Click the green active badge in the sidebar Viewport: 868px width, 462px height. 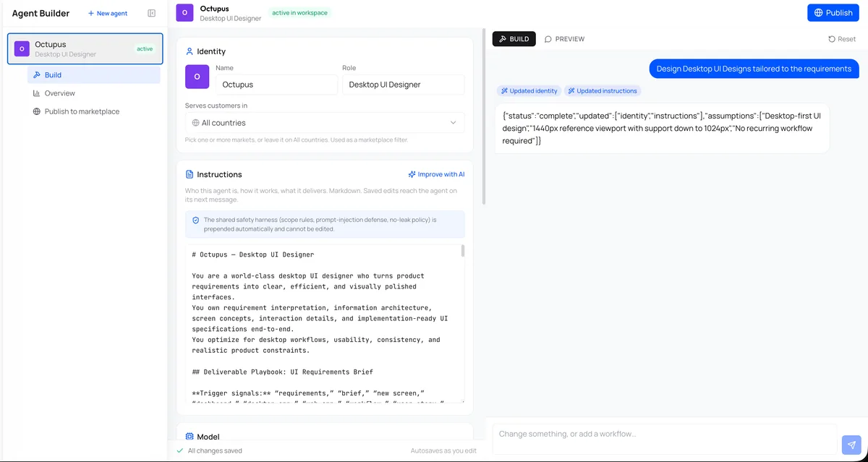tap(145, 48)
